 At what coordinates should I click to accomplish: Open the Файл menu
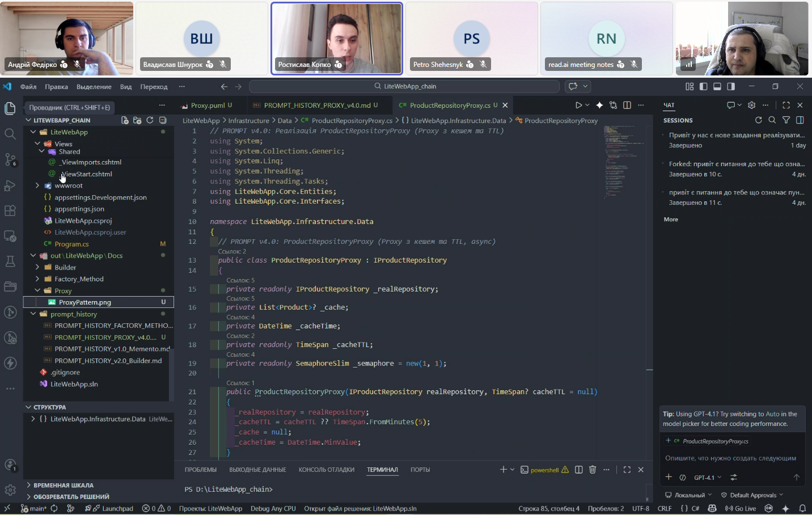[x=28, y=87]
